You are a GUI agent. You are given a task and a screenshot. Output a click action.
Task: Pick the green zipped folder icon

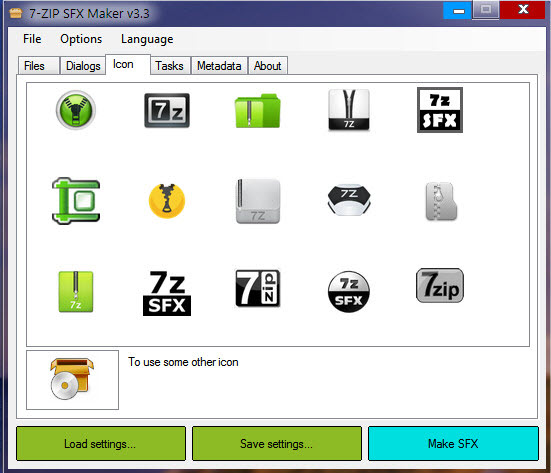[x=258, y=110]
